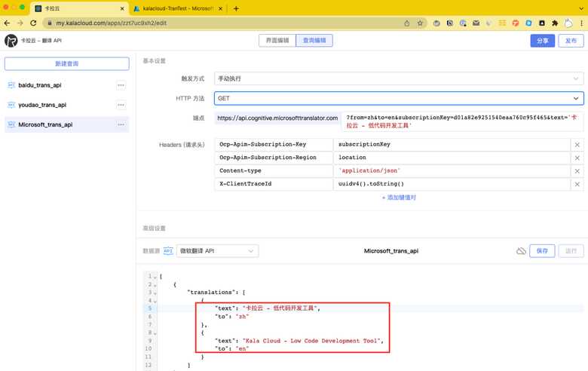
Task: Collapse code line 2 fold arrow
Action: pos(155,285)
